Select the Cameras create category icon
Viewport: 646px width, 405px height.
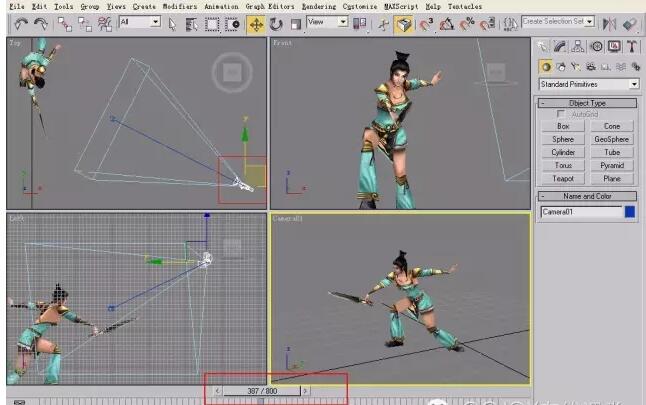point(591,66)
